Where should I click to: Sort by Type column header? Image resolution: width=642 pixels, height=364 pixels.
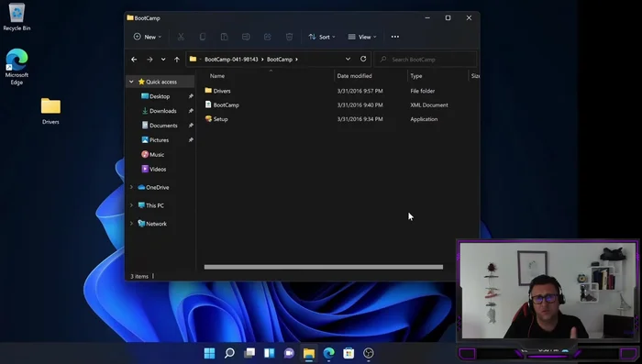click(x=416, y=76)
